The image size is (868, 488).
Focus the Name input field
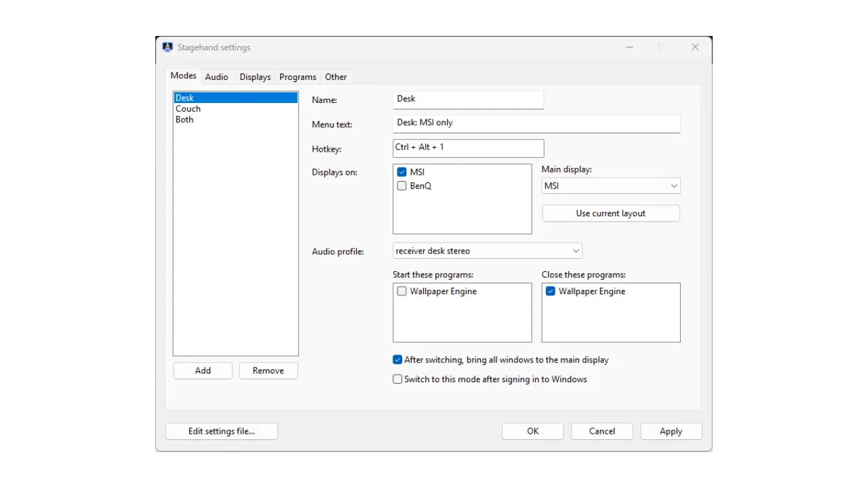tap(469, 100)
